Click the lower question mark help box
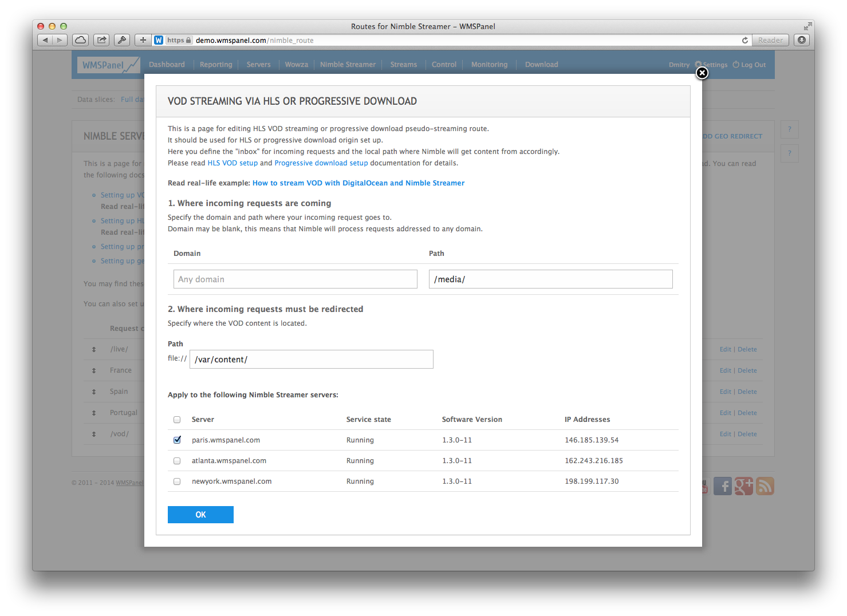The height and width of the screenshot is (616, 847). 789,153
